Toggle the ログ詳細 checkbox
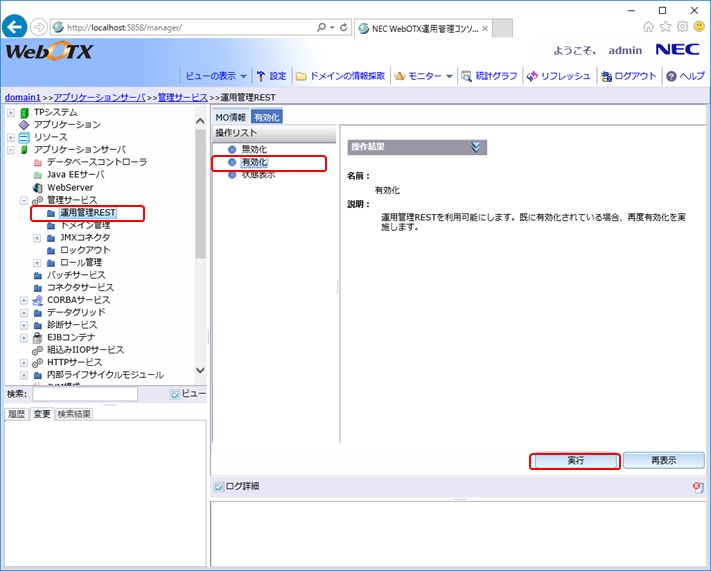 (220, 486)
